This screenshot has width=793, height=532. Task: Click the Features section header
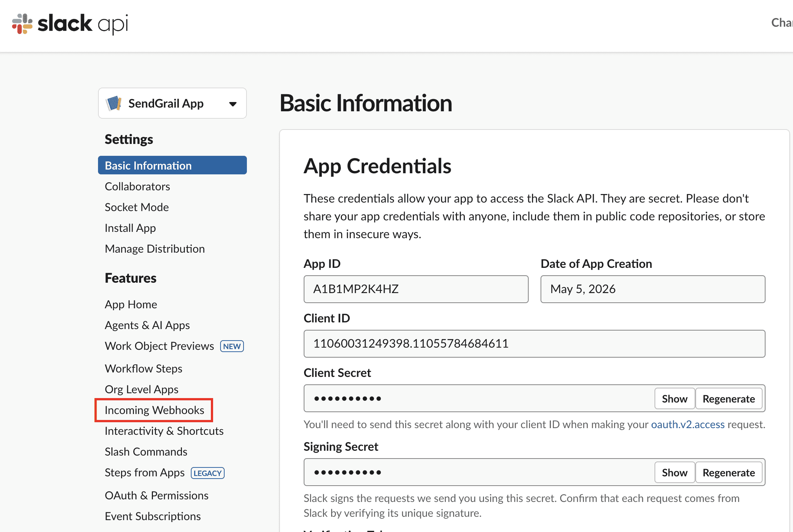[x=130, y=278]
